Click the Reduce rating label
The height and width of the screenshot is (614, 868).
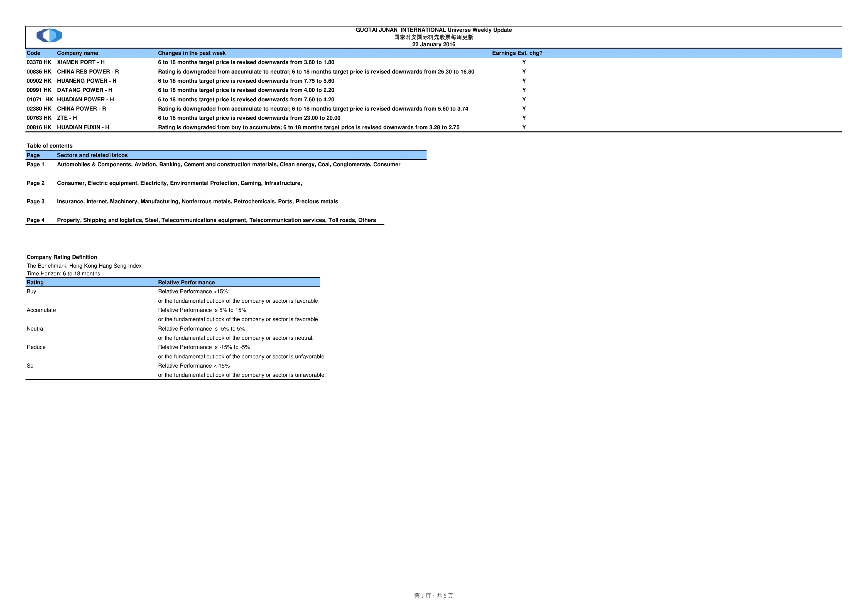(x=36, y=347)
